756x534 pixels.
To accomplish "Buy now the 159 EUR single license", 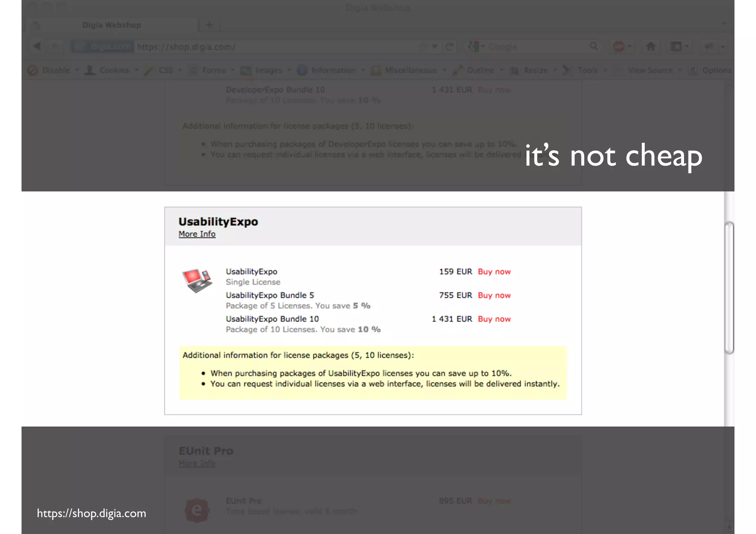I will click(494, 272).
